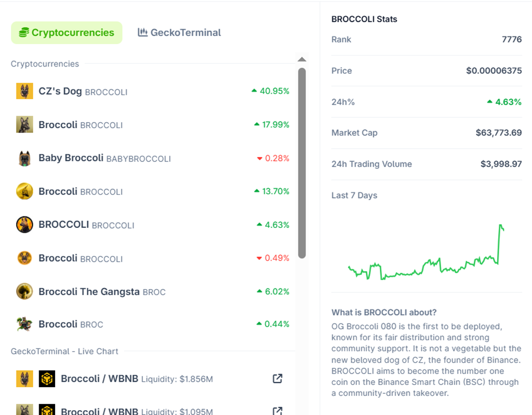Image resolution: width=532 pixels, height=415 pixels.
Task: Open external link for Broccoli / WBNB $1.856M
Action: (277, 378)
